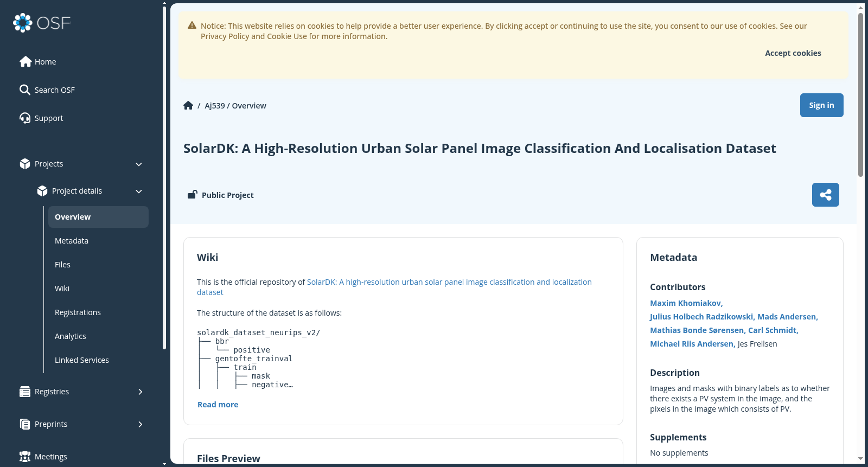Click the Aj539 breadcrumb

(214, 106)
